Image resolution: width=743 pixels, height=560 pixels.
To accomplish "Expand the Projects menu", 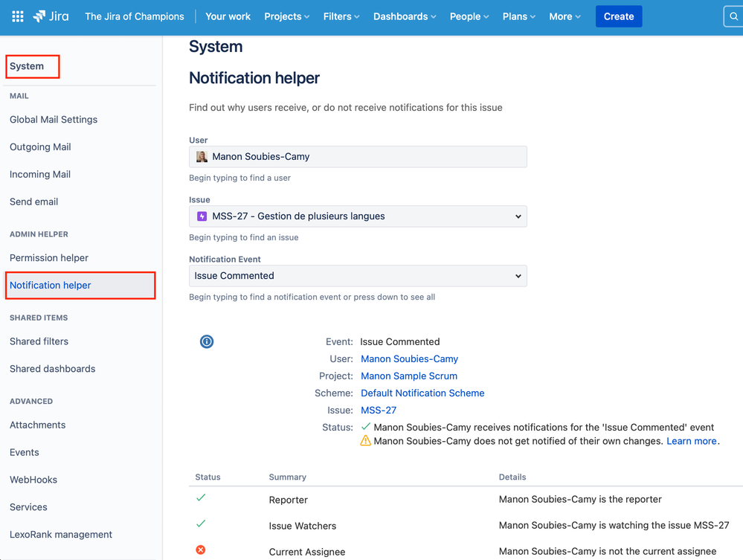I will [x=286, y=16].
